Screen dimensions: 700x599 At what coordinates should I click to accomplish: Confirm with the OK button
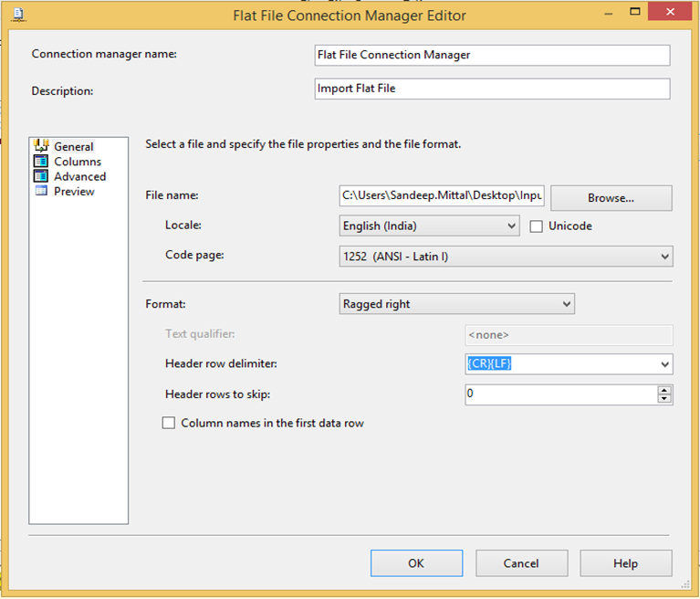[416, 563]
